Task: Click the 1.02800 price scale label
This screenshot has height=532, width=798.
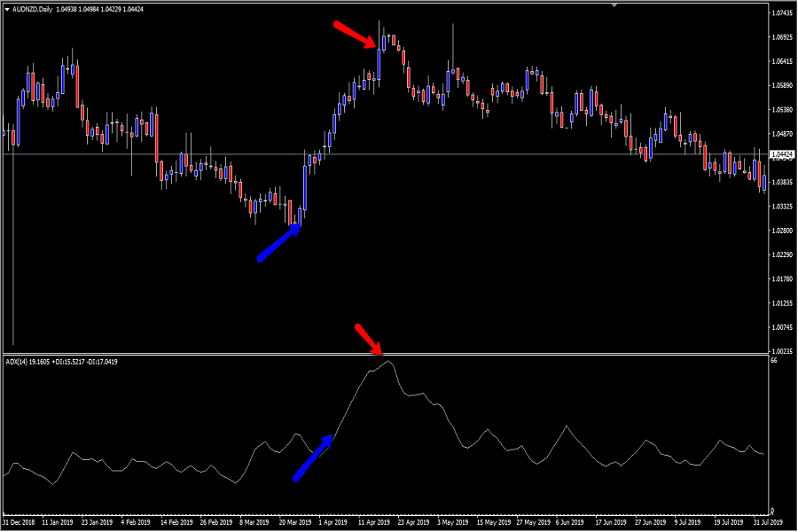Action: tap(783, 231)
